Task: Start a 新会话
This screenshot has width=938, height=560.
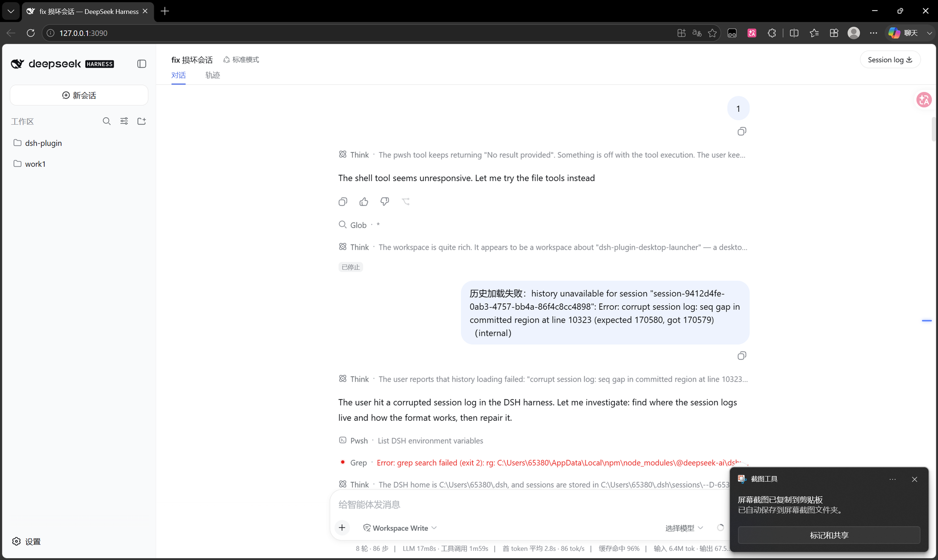Action: pyautogui.click(x=79, y=95)
